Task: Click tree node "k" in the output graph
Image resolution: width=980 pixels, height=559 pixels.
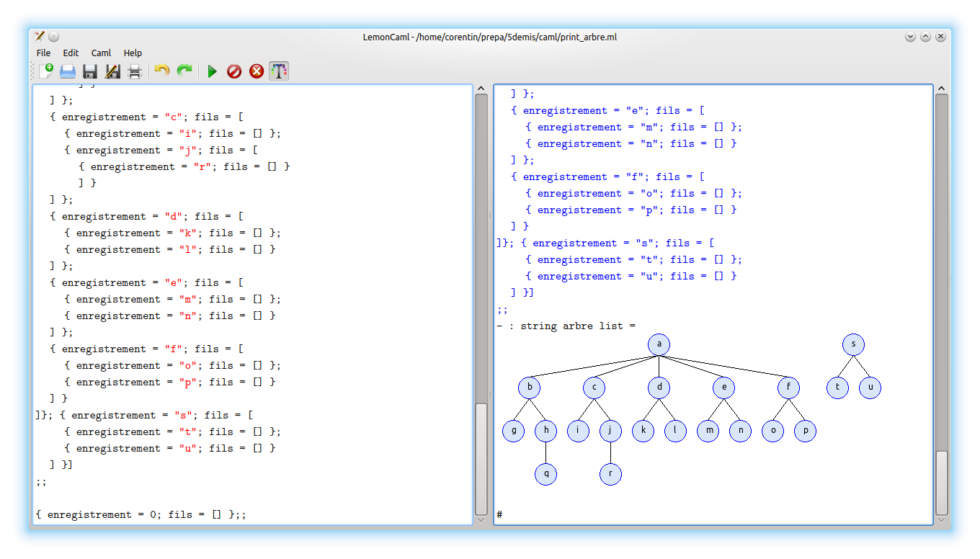Action: (643, 431)
